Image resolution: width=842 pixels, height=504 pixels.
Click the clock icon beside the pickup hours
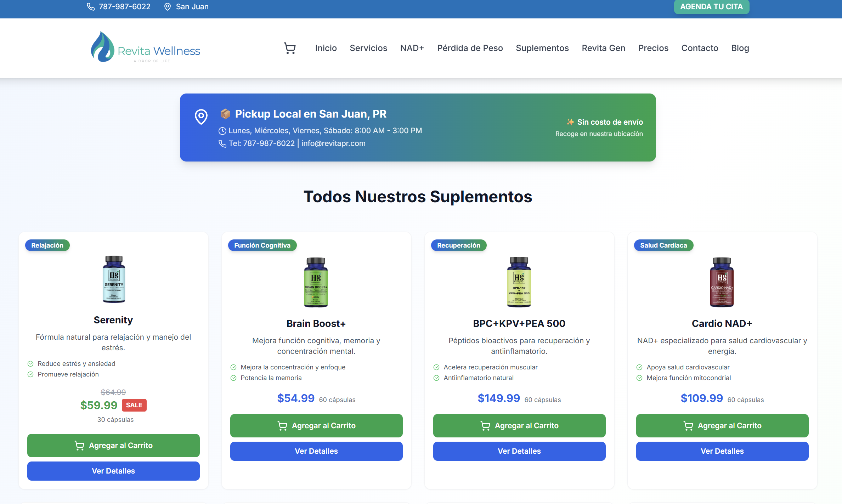coord(222,130)
